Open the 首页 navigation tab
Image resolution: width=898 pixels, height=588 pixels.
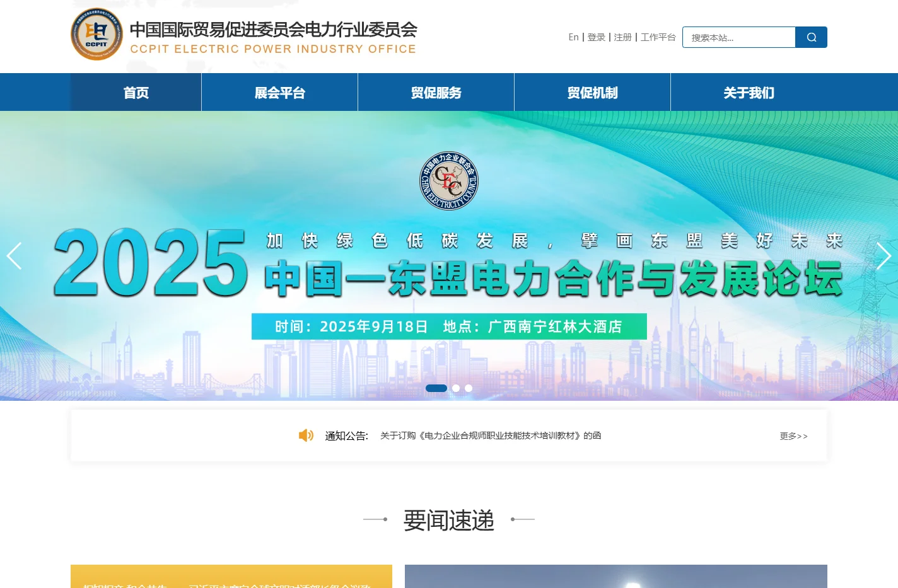tap(136, 93)
